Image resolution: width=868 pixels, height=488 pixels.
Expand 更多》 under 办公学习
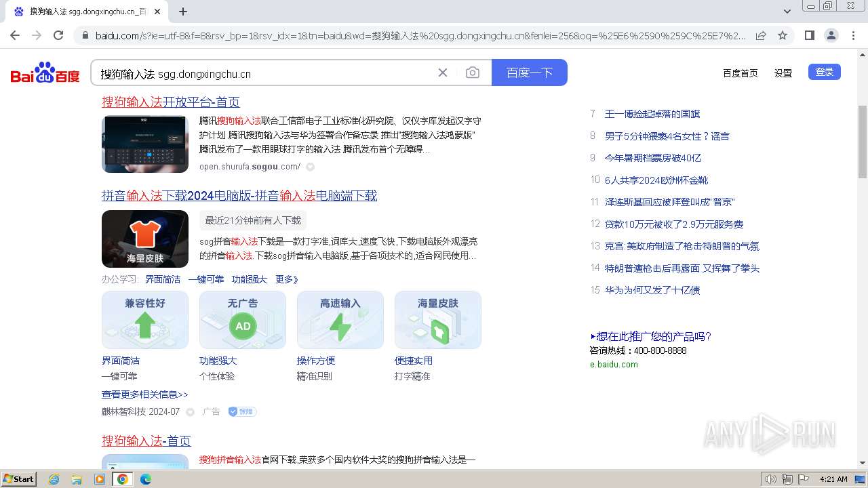pyautogui.click(x=287, y=279)
